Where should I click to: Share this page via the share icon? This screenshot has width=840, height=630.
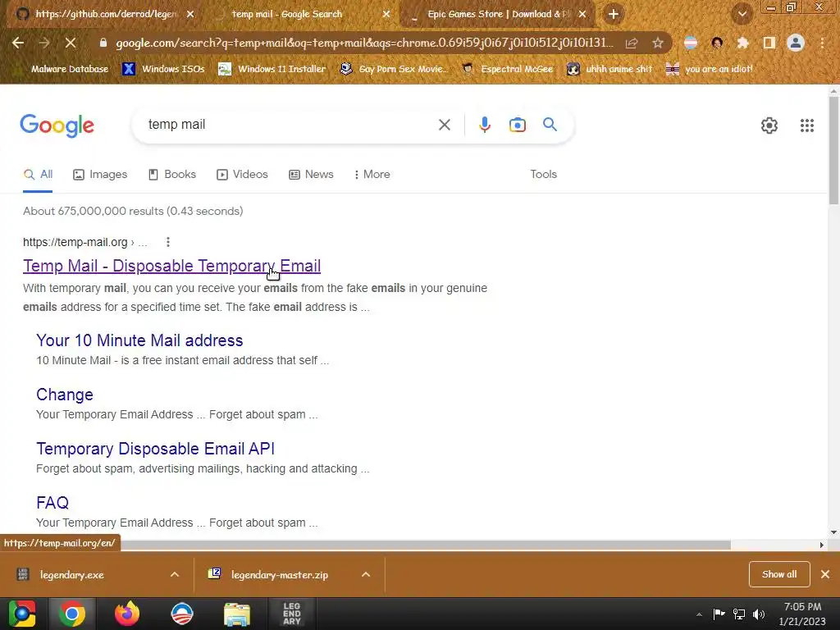click(632, 43)
